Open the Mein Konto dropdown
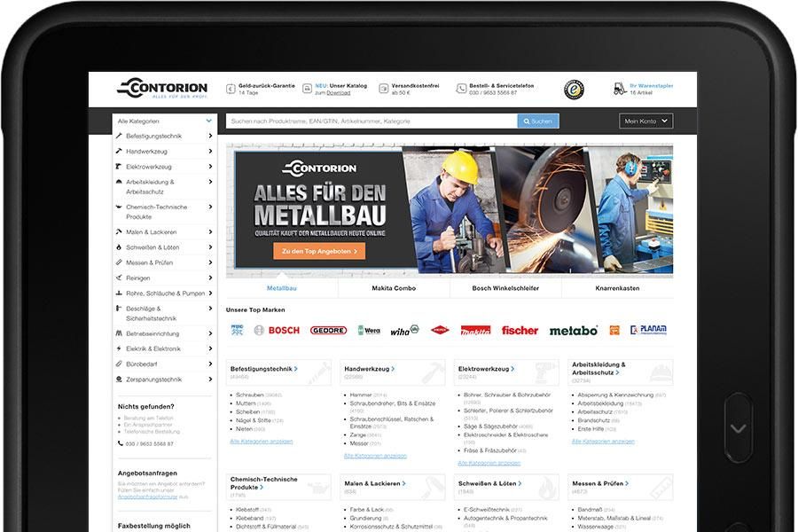 pos(645,121)
